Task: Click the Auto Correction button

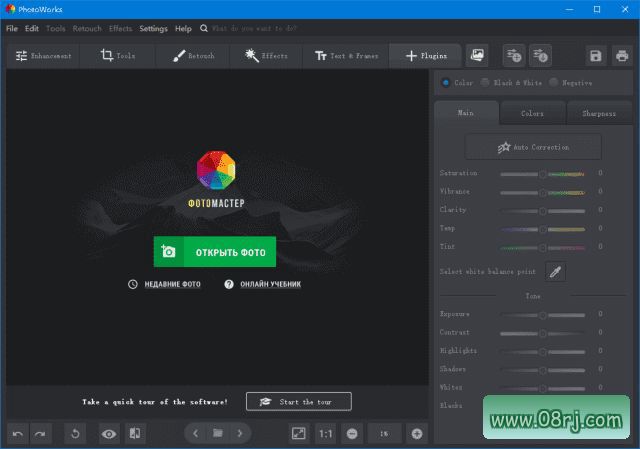Action: click(533, 147)
